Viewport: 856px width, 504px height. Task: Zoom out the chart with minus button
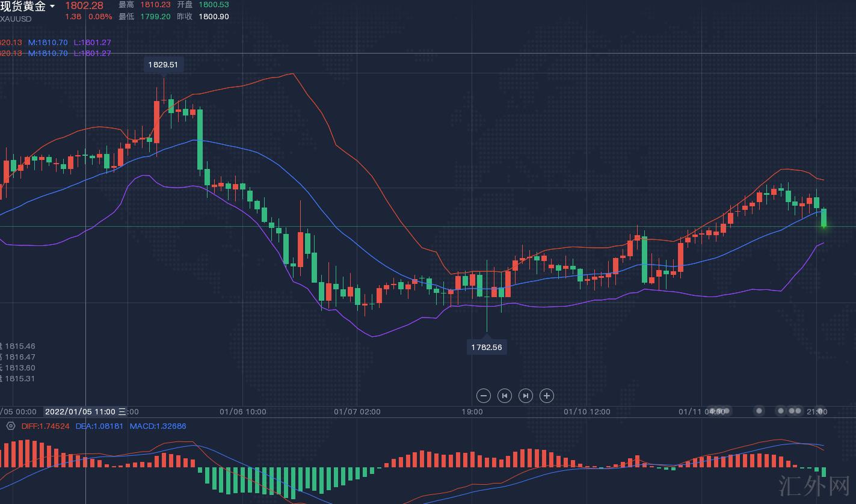(484, 396)
